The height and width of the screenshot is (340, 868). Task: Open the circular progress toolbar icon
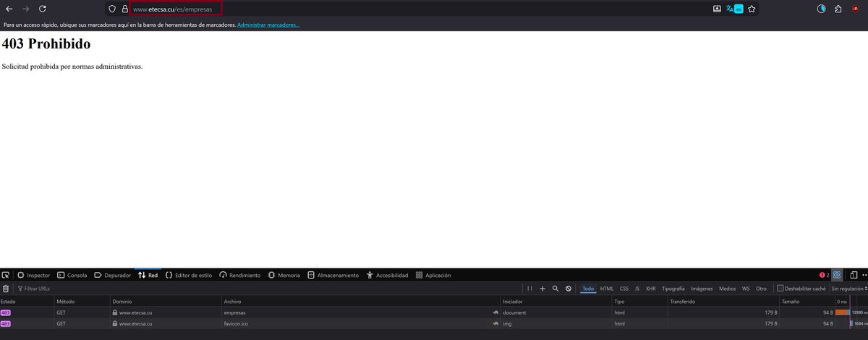pyautogui.click(x=822, y=9)
